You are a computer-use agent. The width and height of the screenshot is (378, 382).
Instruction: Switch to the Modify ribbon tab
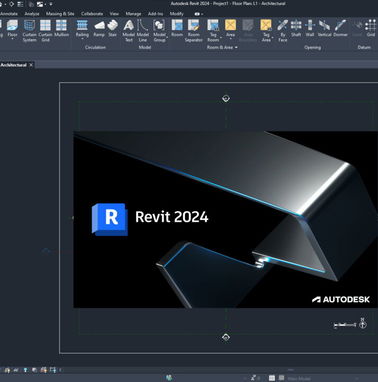pos(177,14)
